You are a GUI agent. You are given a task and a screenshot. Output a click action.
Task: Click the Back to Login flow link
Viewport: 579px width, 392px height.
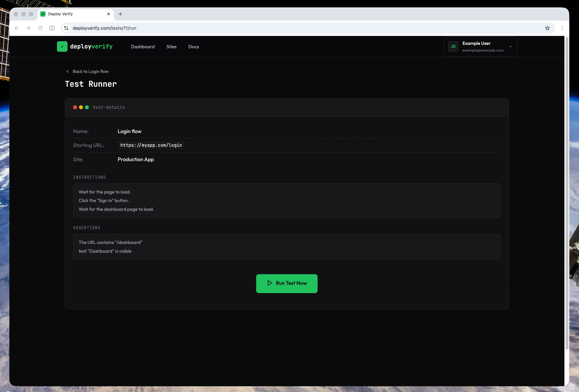(x=90, y=71)
